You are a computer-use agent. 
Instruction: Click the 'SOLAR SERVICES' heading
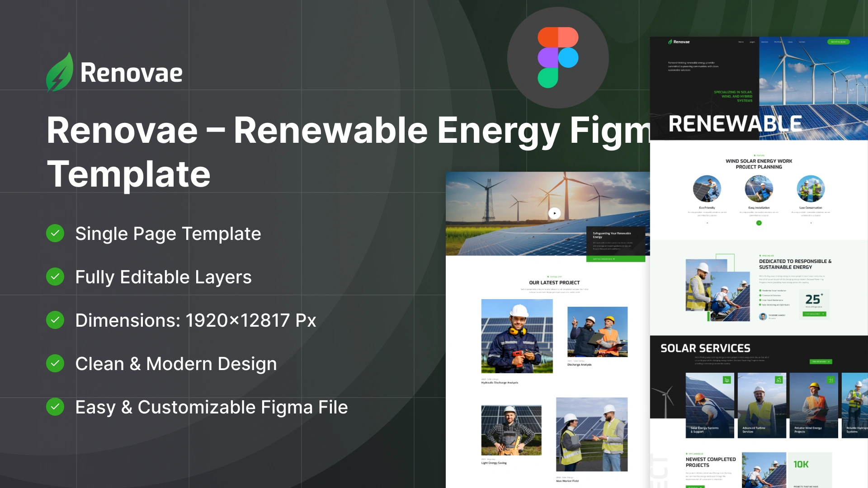pyautogui.click(x=705, y=348)
